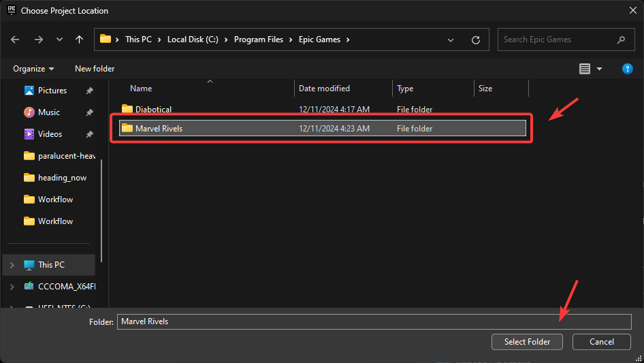Click the Select Folder button
The height and width of the screenshot is (363, 644).
point(528,342)
